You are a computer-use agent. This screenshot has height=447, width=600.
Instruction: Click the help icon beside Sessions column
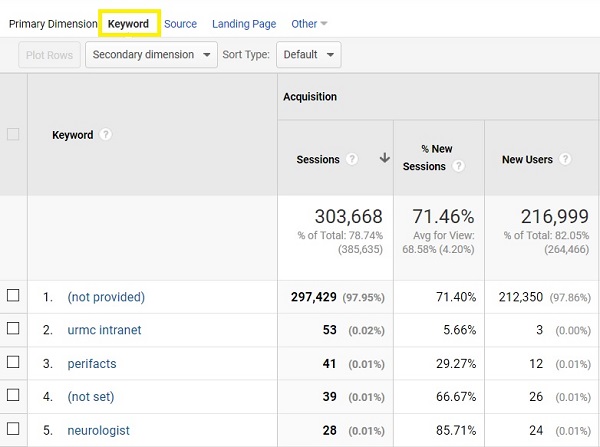click(x=352, y=159)
